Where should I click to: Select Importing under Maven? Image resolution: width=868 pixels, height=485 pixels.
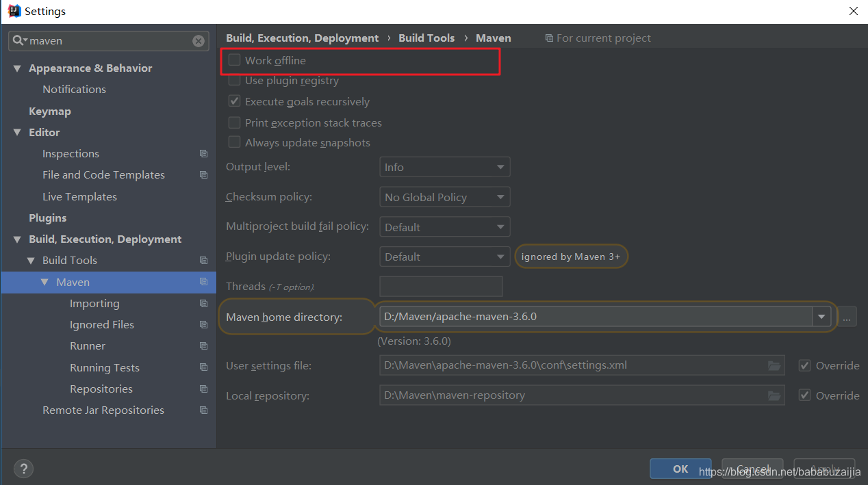tap(94, 304)
